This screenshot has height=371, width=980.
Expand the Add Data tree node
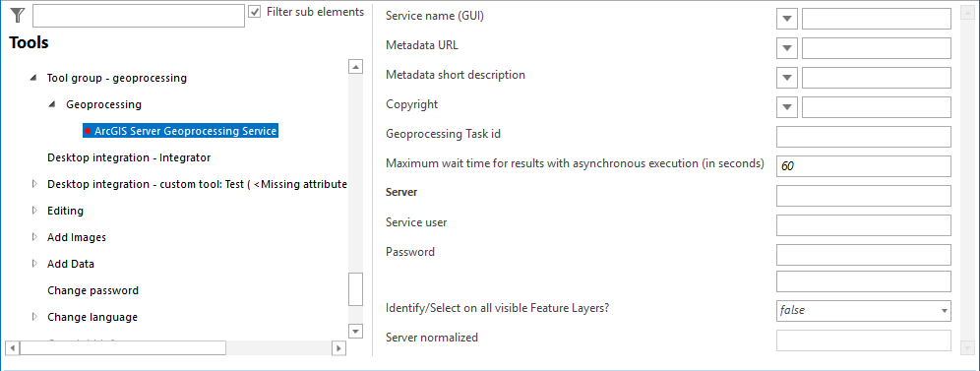coord(34,264)
